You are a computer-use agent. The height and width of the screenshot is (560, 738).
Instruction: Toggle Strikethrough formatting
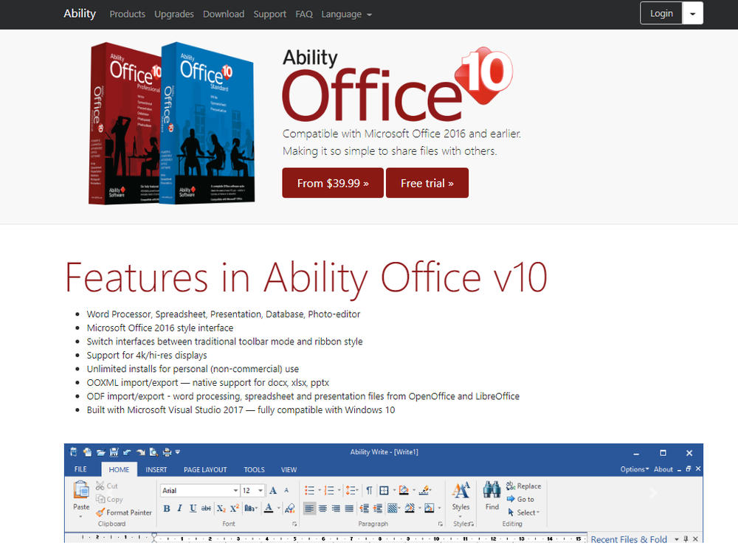tap(206, 508)
